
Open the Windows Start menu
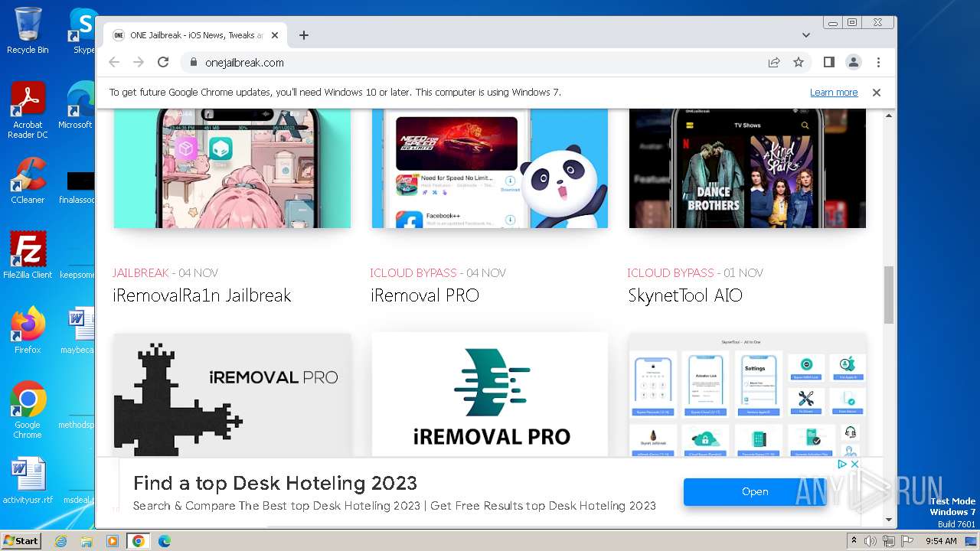pyautogui.click(x=21, y=541)
